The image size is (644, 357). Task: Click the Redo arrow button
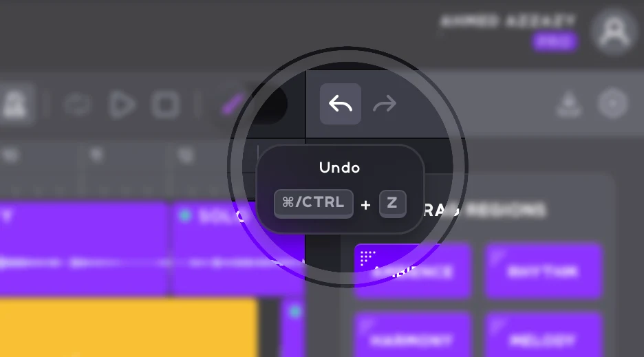(x=385, y=104)
